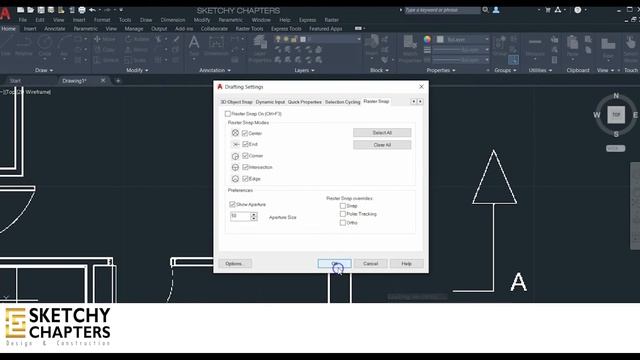
Task: Click the object color wheel swatch
Action: pyautogui.click(x=427, y=39)
